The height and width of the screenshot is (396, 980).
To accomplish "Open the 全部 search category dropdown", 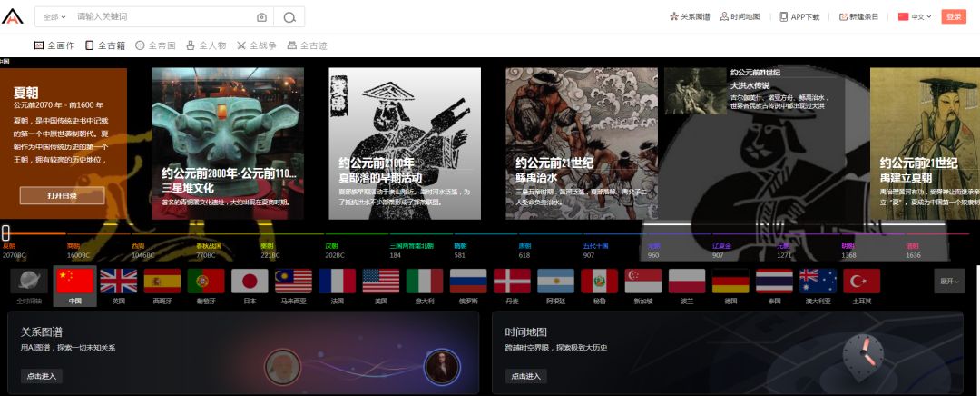I will (x=54, y=17).
